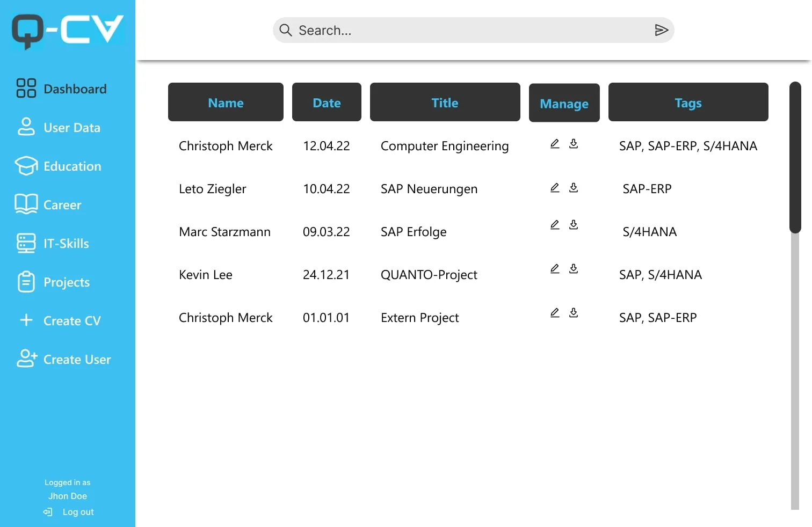Image resolution: width=812 pixels, height=527 pixels.
Task: Click the vertical scrollbar thumb
Action: 795,157
